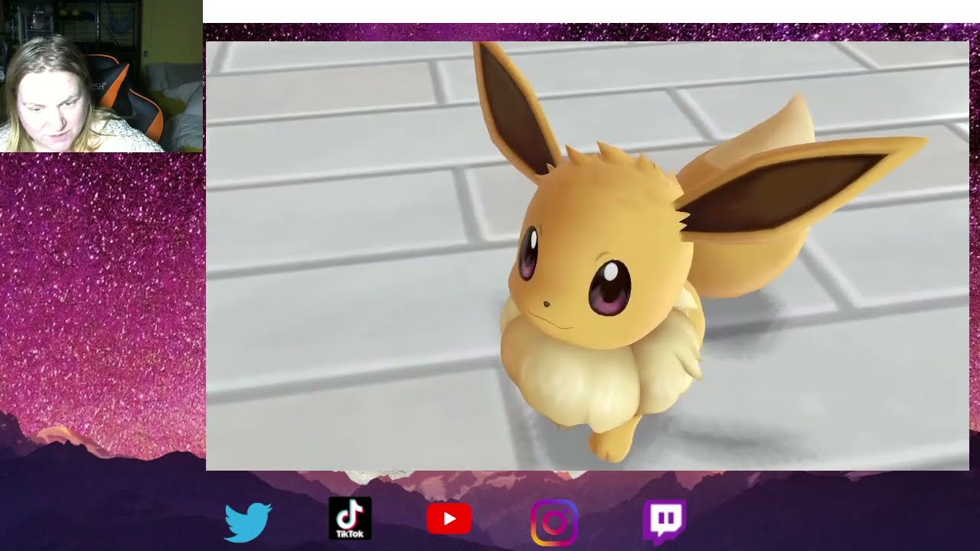The width and height of the screenshot is (980, 551).
Task: Click the Instagram camera icon
Action: point(554,523)
